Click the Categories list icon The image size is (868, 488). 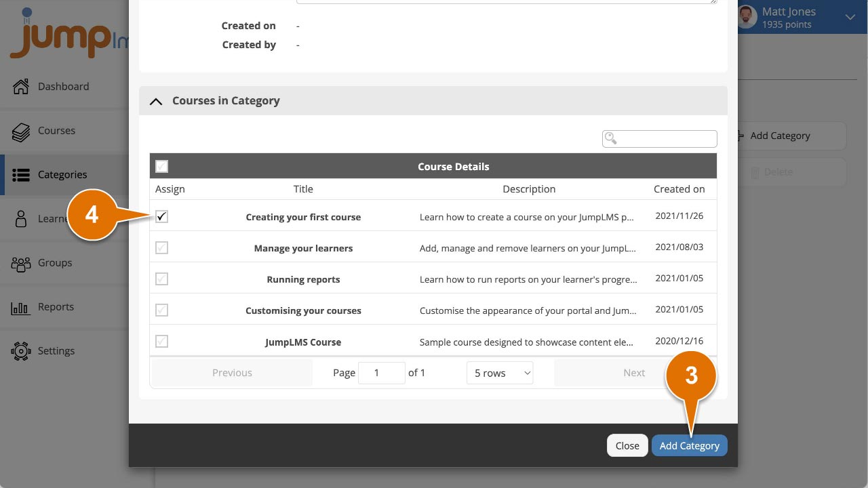tap(21, 175)
